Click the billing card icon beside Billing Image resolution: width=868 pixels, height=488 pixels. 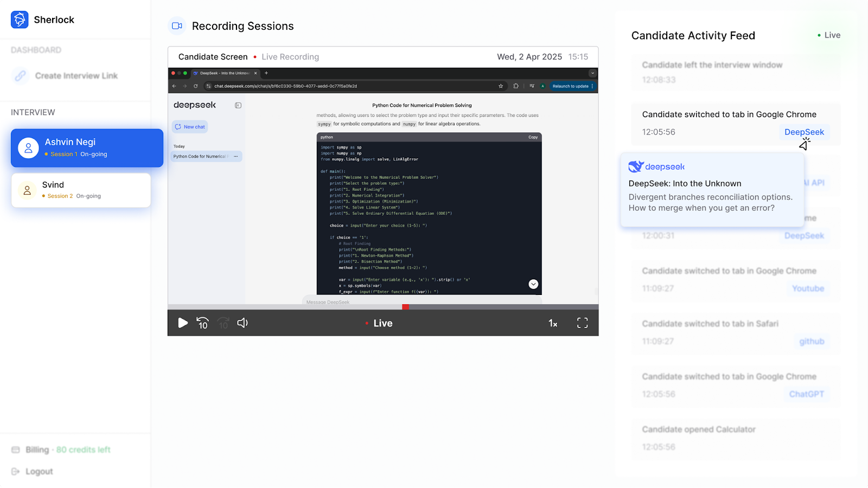[x=16, y=450]
